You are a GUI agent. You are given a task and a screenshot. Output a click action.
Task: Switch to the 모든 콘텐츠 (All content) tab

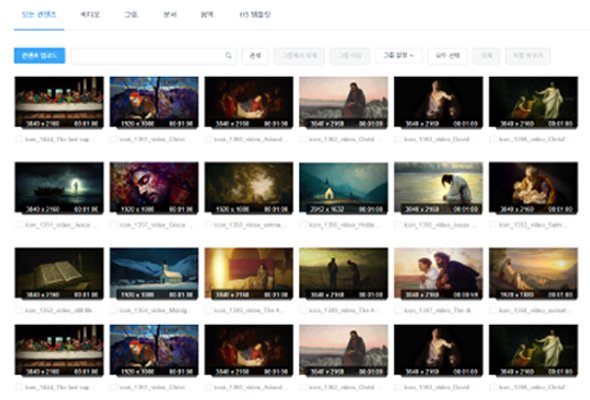pyautogui.click(x=39, y=15)
